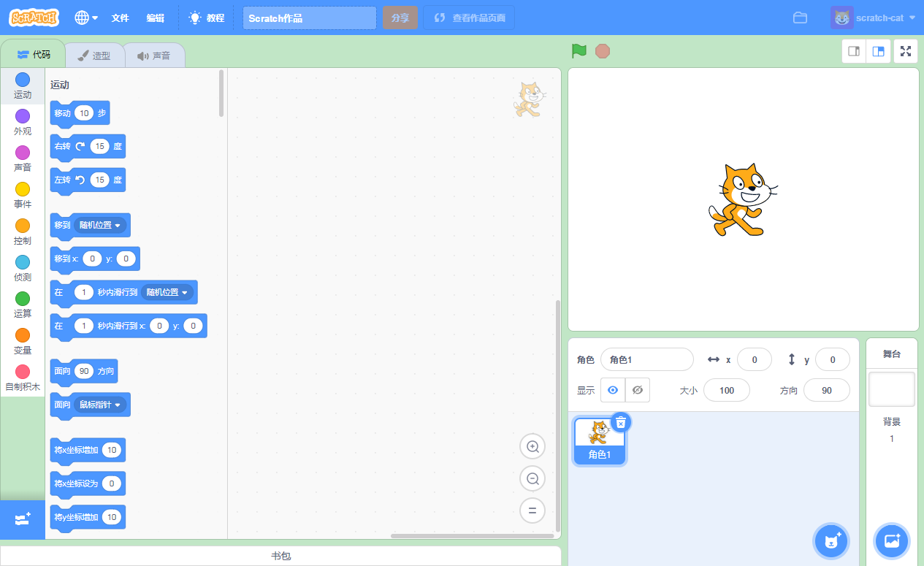Select the 变量 block category

click(x=23, y=342)
